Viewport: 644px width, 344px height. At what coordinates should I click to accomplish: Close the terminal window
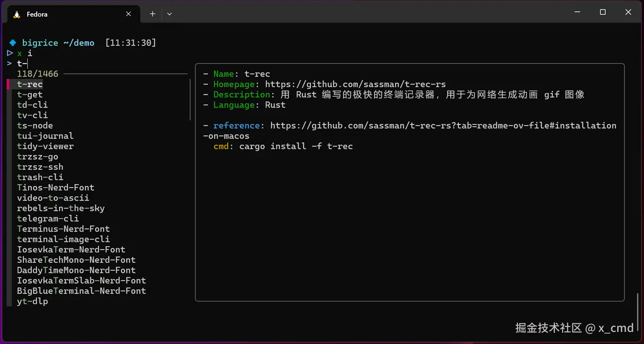628,13
